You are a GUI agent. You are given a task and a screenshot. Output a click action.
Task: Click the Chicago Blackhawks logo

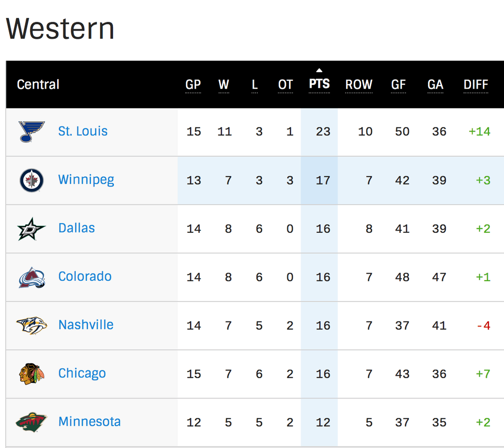[31, 374]
